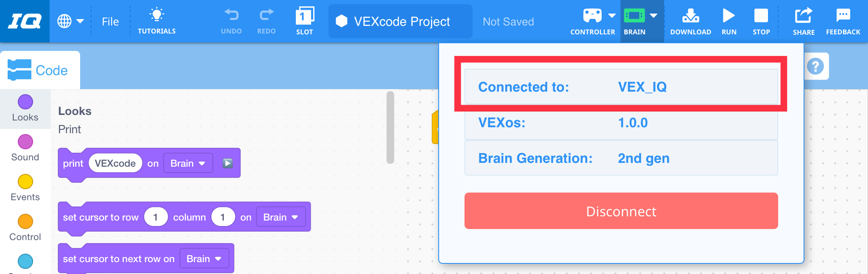Open the Tutorials panel
Image resolution: width=868 pixels, height=274 pixels.
pyautogui.click(x=156, y=19)
